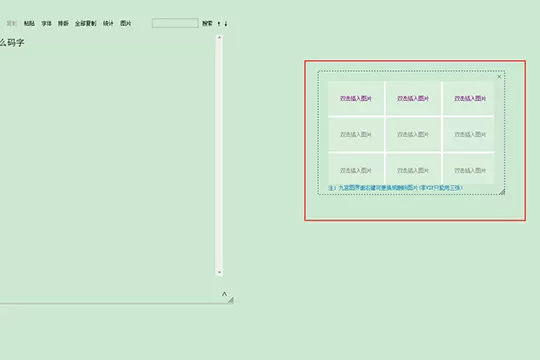Image resolution: width=540 pixels, height=360 pixels.
Task: Focus the search input field in toolbar
Action: pyautogui.click(x=175, y=23)
